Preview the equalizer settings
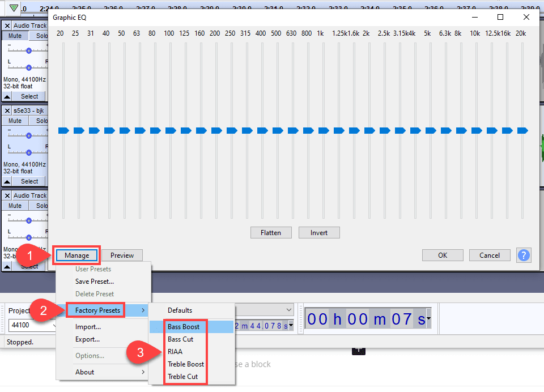Viewport: 544px width, 392px height. tap(121, 255)
